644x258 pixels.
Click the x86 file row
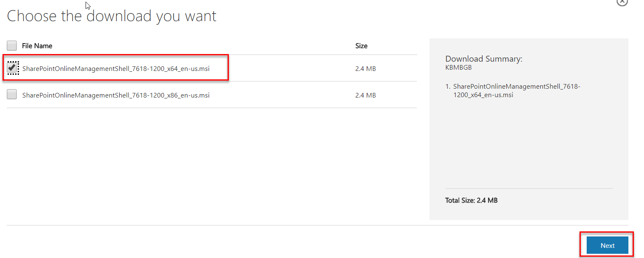(274, 95)
